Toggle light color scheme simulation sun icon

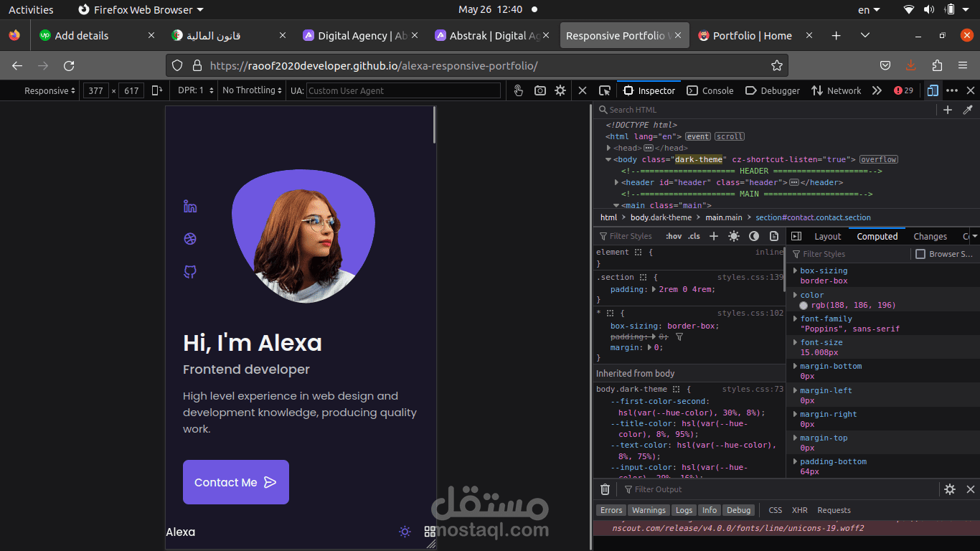[734, 236]
